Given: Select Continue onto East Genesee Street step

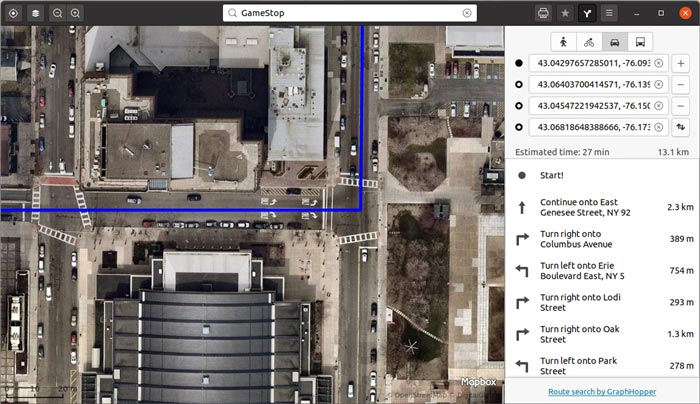Looking at the screenshot, I should [x=602, y=207].
